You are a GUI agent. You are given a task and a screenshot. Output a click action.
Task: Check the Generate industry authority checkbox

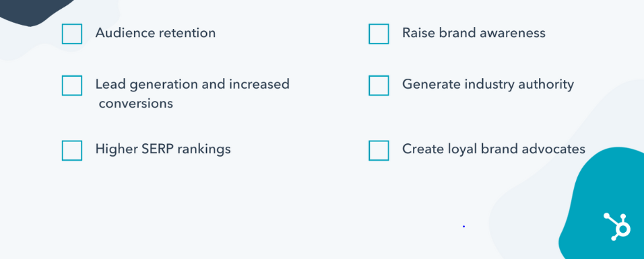pyautogui.click(x=379, y=85)
